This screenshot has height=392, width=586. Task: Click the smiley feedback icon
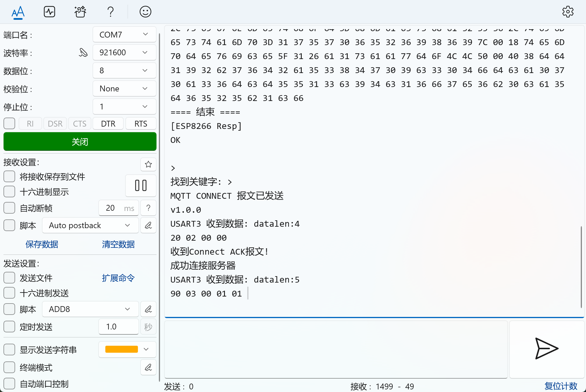pos(145,12)
